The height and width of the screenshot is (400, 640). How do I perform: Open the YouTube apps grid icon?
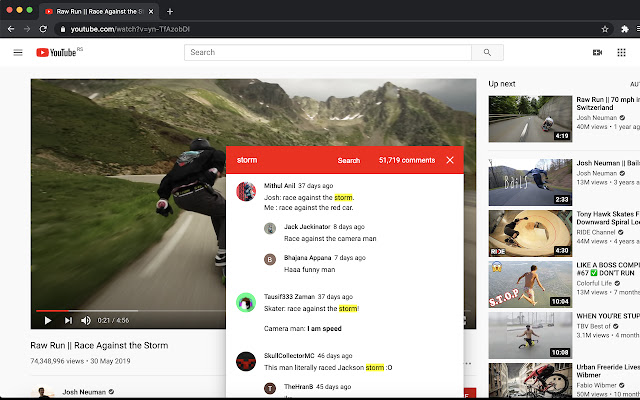(621, 52)
